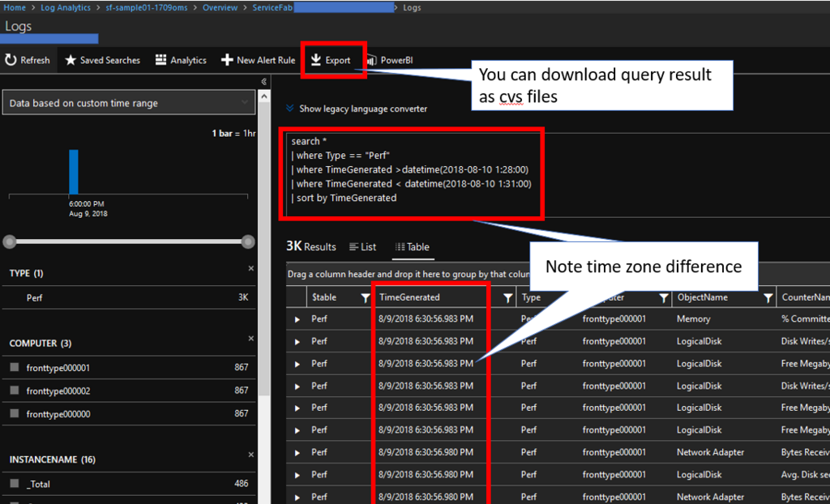Open filter icon on $table column
Screen dimensions: 830x504
pyautogui.click(x=365, y=298)
